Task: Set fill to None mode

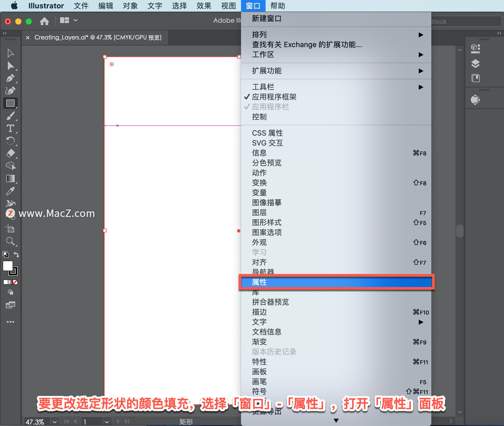Action: coord(15,282)
